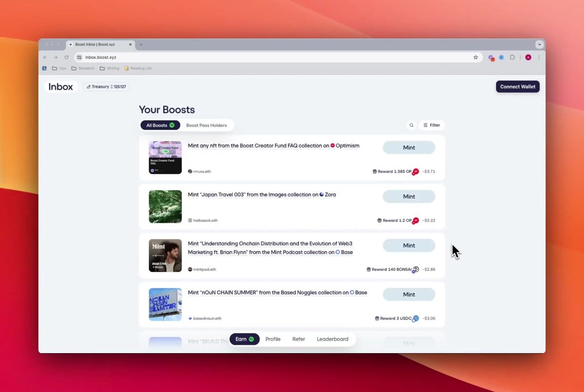Viewport: 584px width, 392px height.
Task: Click the red-badged extension icon in toolbar
Action: tap(492, 57)
